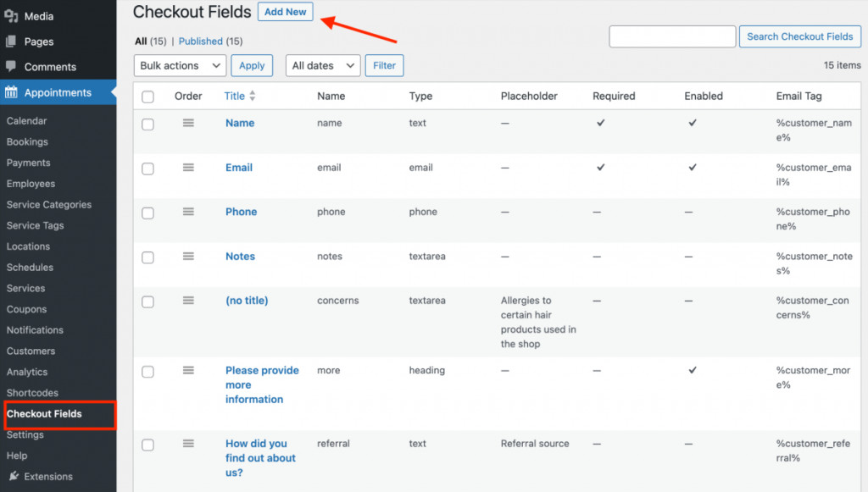The width and height of the screenshot is (868, 492).
Task: Click inside the search input field
Action: pyautogui.click(x=672, y=36)
